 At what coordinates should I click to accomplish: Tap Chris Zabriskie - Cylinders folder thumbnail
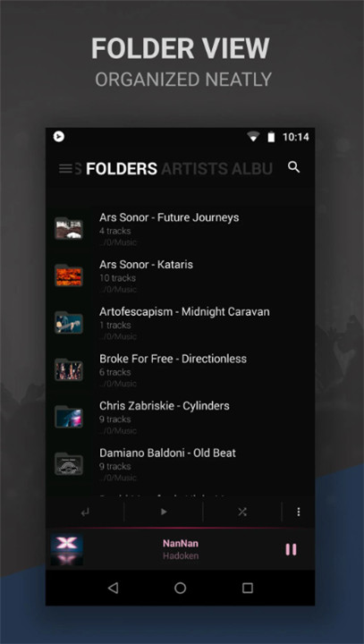coord(69,417)
